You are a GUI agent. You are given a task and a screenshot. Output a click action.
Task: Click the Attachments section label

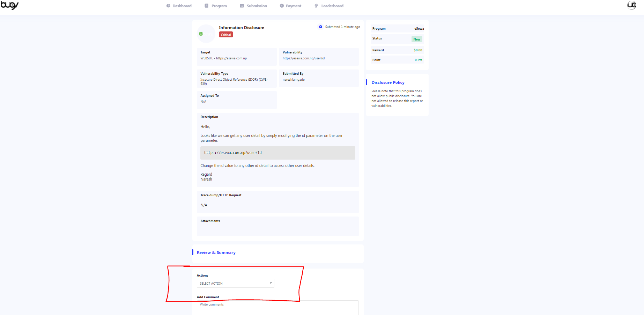pos(210,221)
